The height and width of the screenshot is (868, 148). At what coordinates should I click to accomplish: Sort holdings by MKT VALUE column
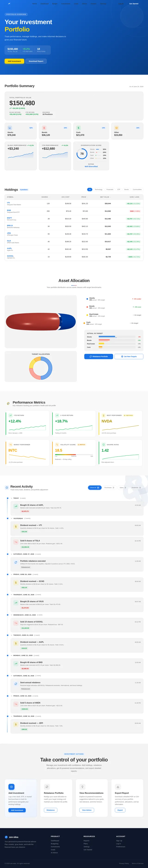point(105,197)
